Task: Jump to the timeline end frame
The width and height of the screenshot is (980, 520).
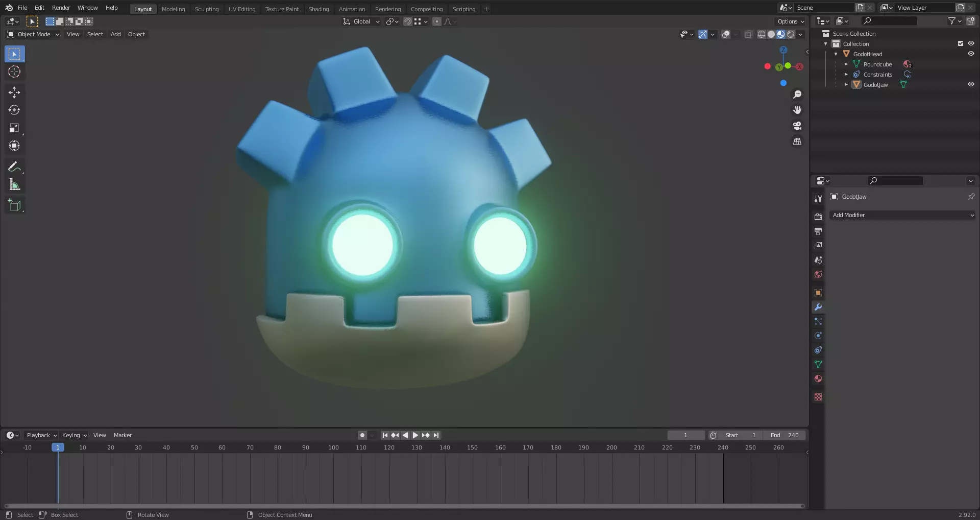Action: 436,435
